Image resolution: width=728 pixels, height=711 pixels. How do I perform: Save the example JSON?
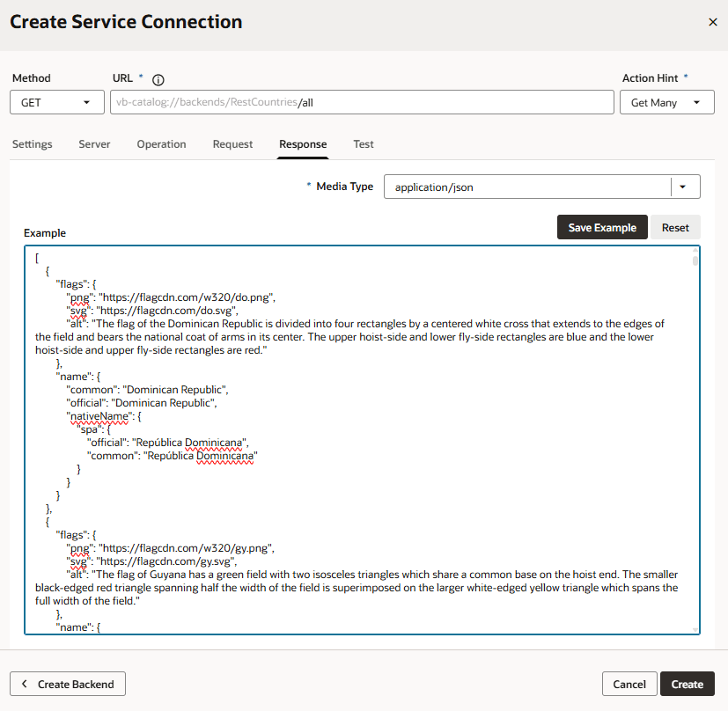pyautogui.click(x=602, y=227)
